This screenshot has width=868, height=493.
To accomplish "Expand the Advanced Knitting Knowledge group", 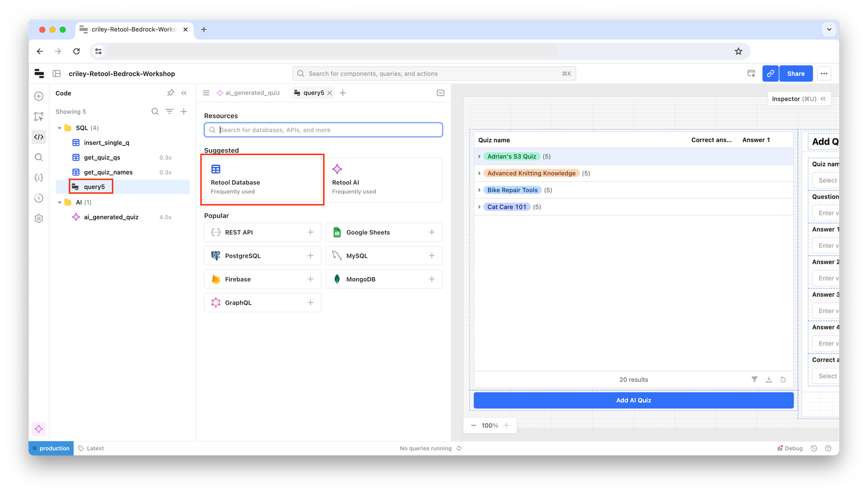I will (x=480, y=174).
